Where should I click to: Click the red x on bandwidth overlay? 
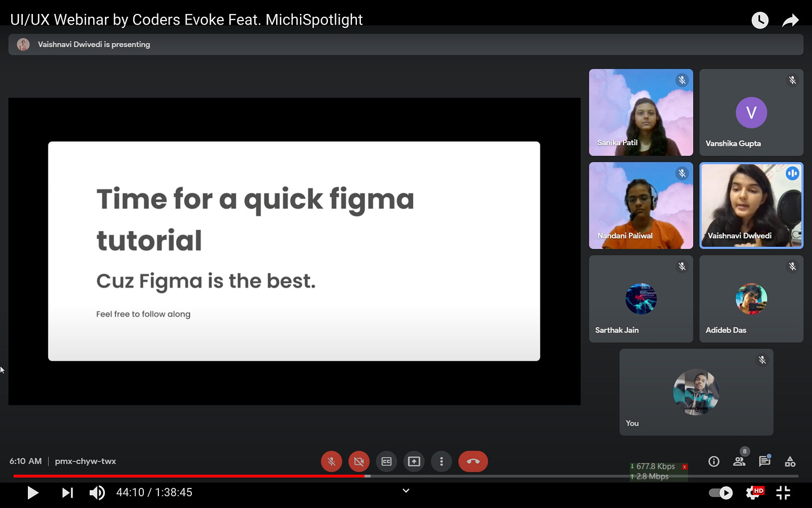pos(684,467)
